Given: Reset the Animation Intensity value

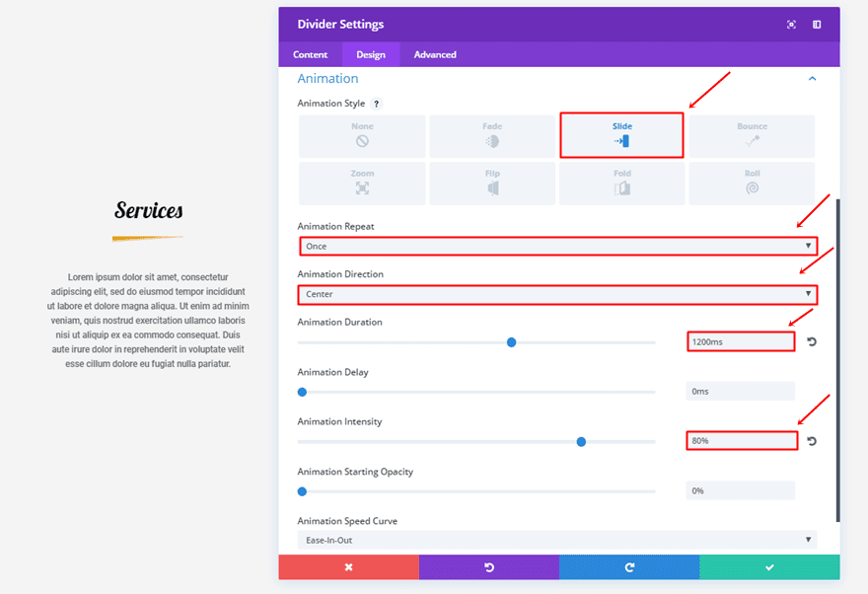Looking at the screenshot, I should point(812,441).
